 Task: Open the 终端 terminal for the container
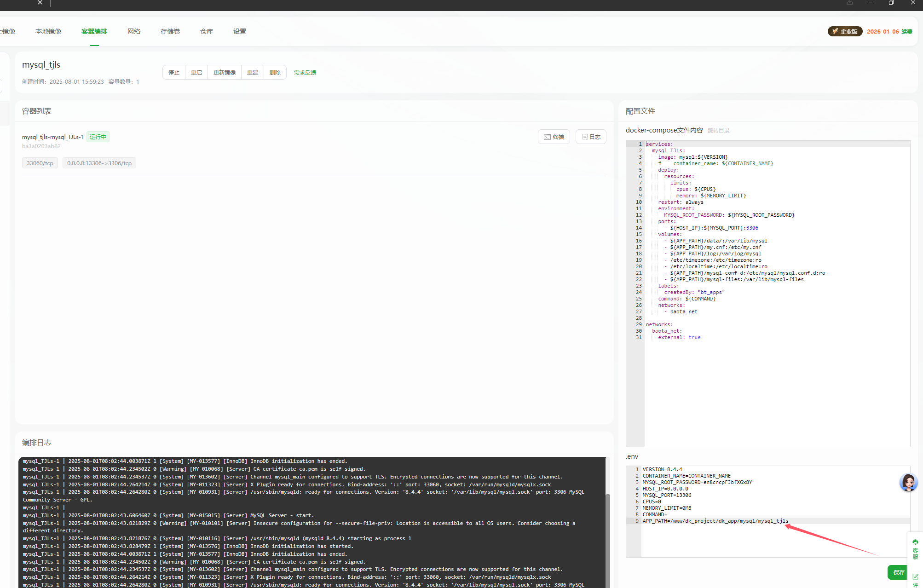click(x=554, y=137)
